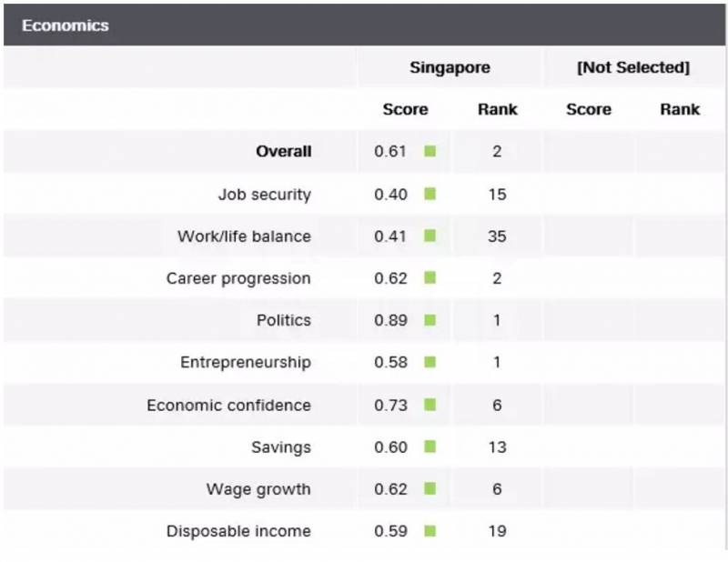
Task: Click the green square in Career progression row
Action: coord(430,278)
